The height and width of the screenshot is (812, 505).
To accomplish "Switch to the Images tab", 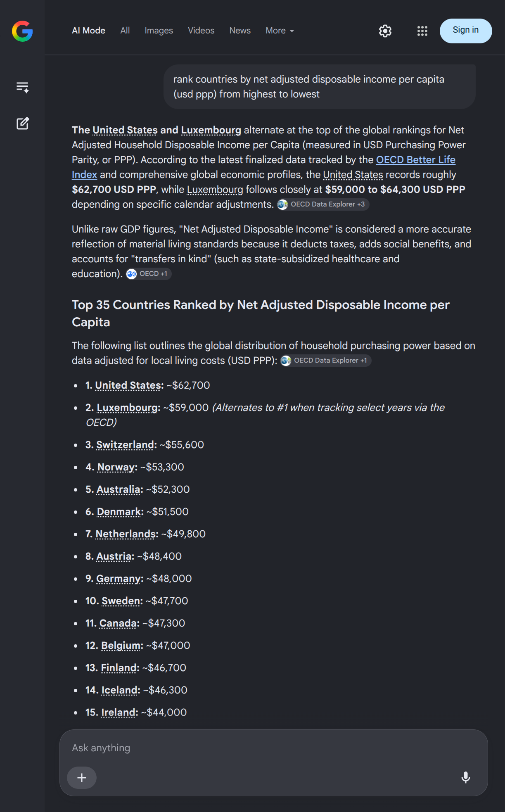I will tap(159, 31).
